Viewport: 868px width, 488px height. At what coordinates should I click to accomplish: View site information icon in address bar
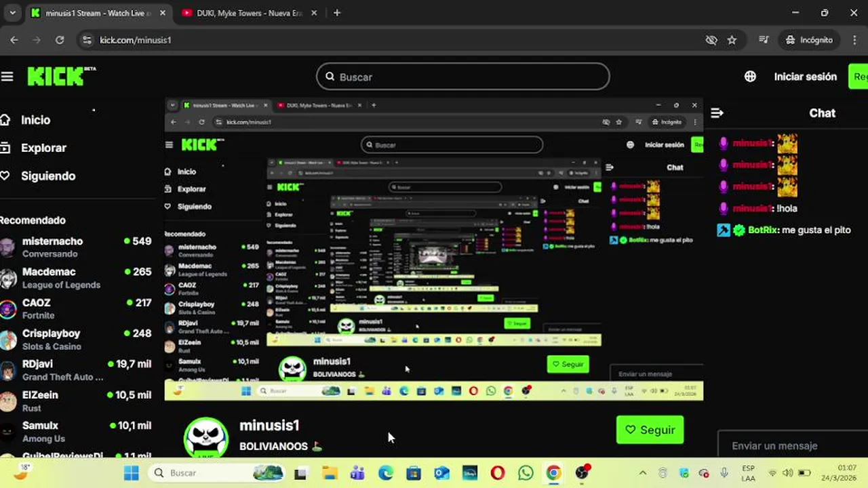click(86, 40)
